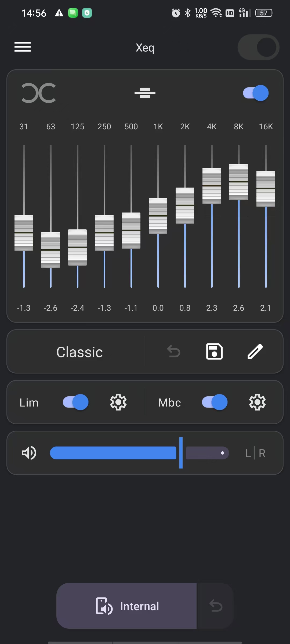Open L|R channel balance control

coord(255,453)
